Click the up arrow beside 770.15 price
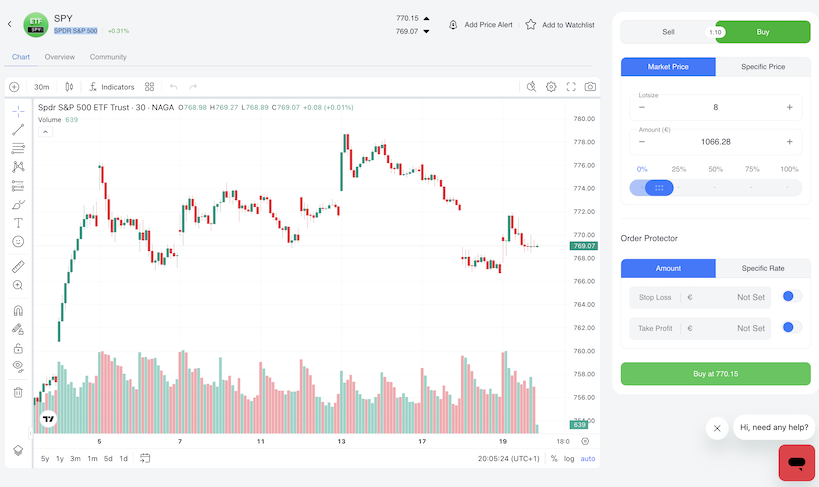The height and width of the screenshot is (487, 819). 426,18
